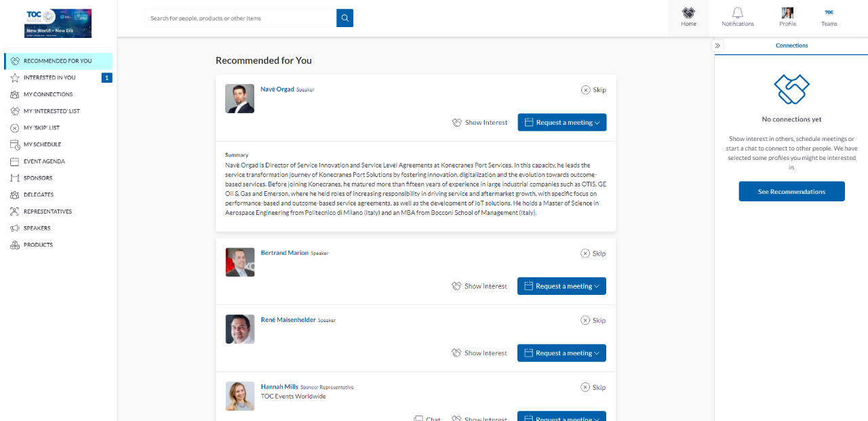Click the See Recommendations button
This screenshot has height=421, width=868.
tap(791, 192)
